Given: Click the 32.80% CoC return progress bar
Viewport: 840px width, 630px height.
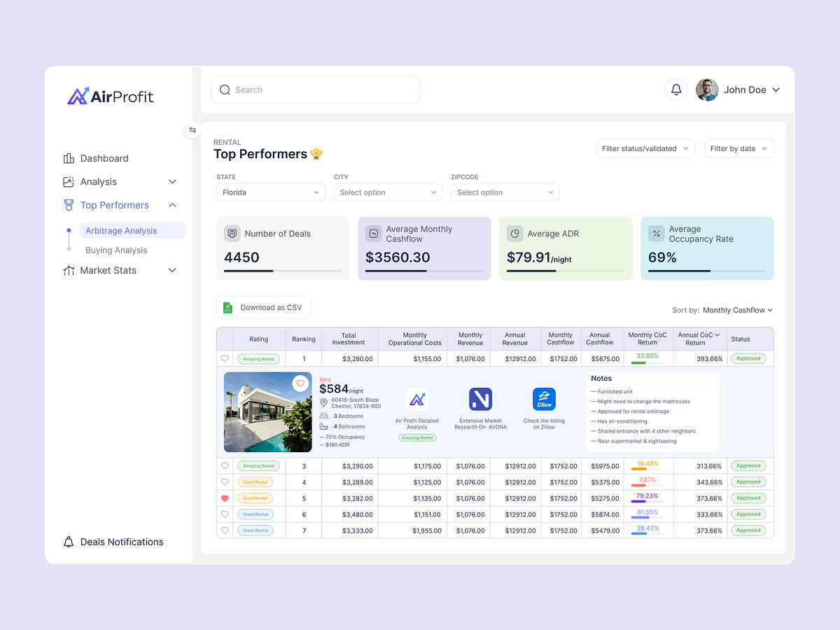Looking at the screenshot, I should coord(648,363).
